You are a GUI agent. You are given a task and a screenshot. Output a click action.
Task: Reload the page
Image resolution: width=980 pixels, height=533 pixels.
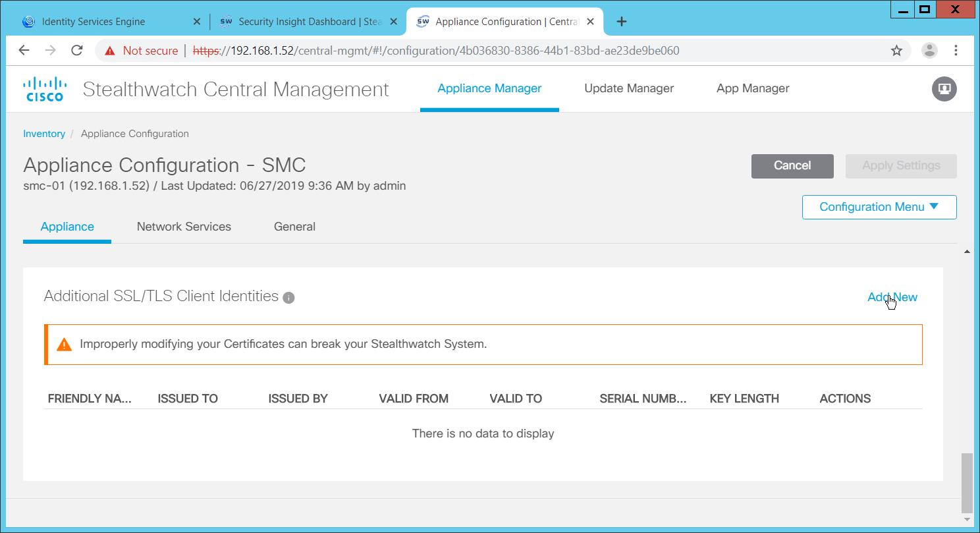tap(77, 51)
